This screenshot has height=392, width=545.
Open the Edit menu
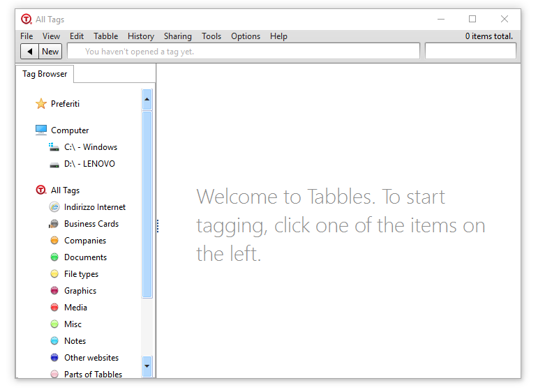click(x=77, y=36)
